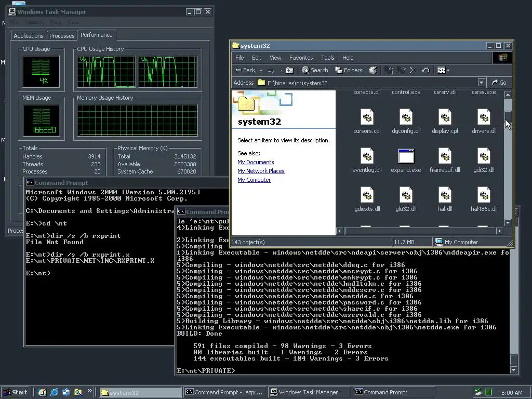Screen dimensions: 532x399
Task: Select the dgconfig.dll file icon
Action: pos(406,117)
